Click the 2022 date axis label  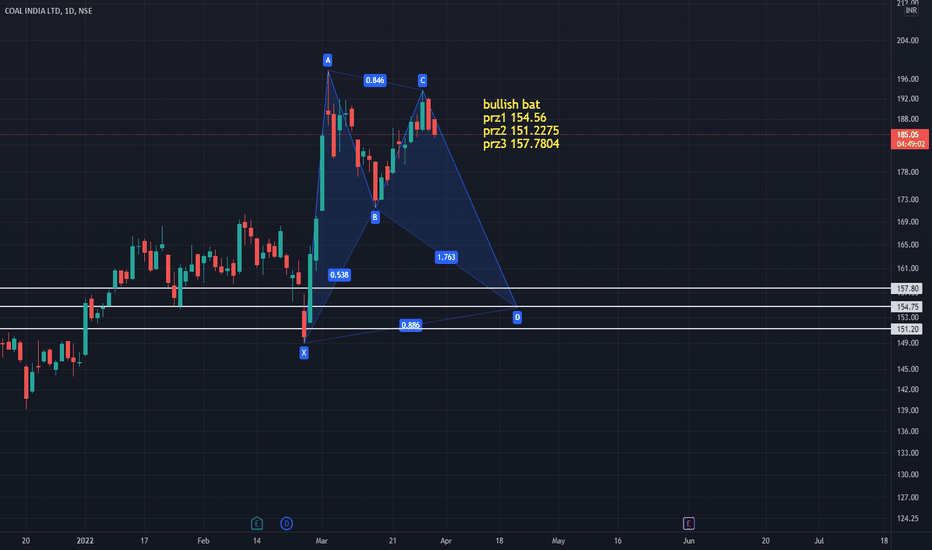point(86,540)
